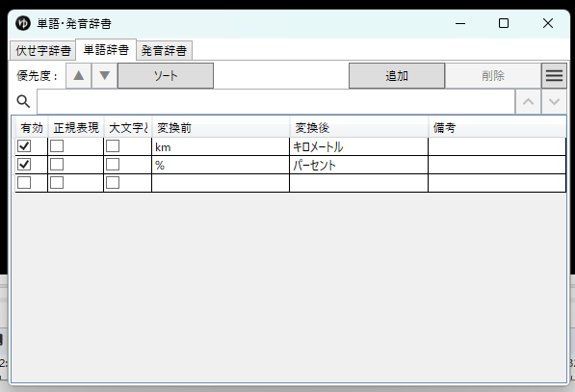
Task: Move priority up with the up arrow
Action: click(x=78, y=76)
